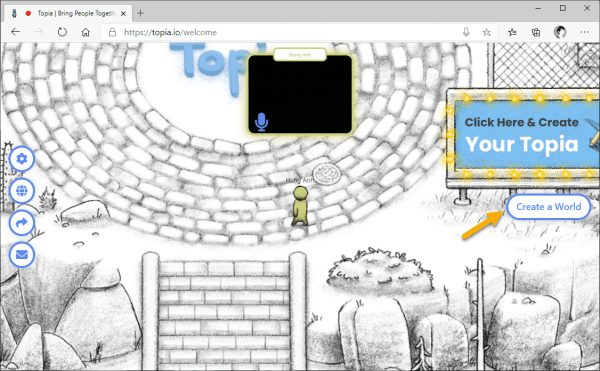Screen dimensions: 600x371
Task: Click the globe worlds button
Action: [22, 190]
